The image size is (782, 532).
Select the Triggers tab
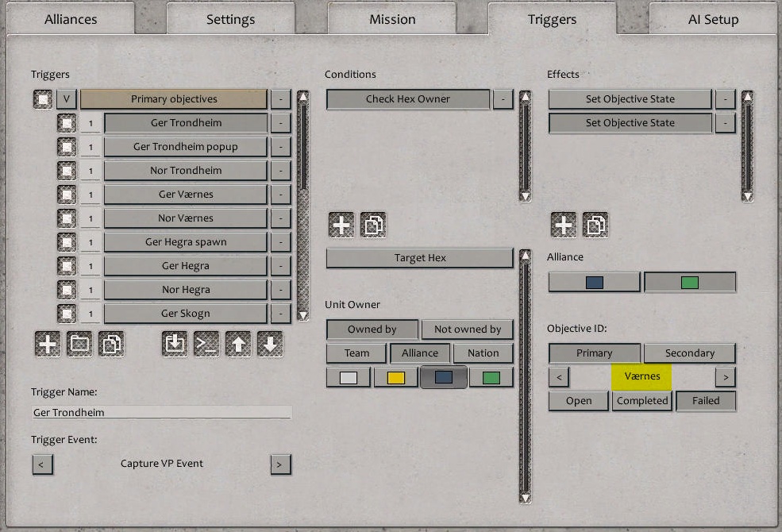point(552,19)
